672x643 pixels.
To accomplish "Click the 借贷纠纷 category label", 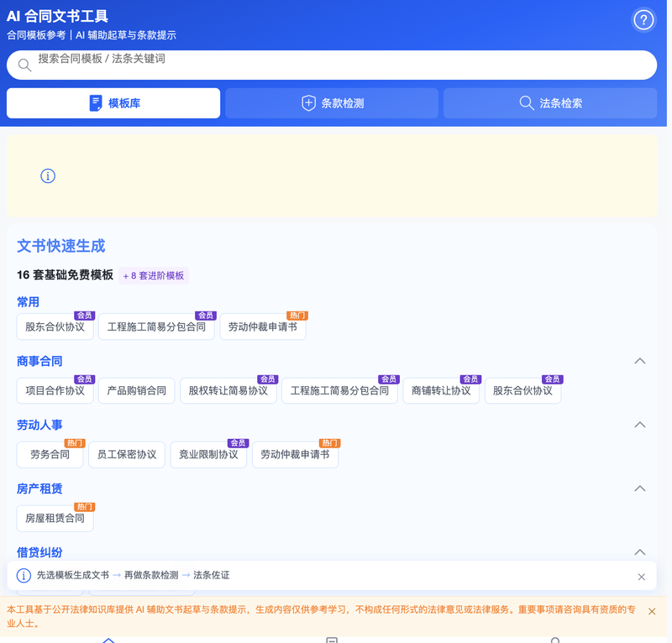I will click(x=39, y=552).
